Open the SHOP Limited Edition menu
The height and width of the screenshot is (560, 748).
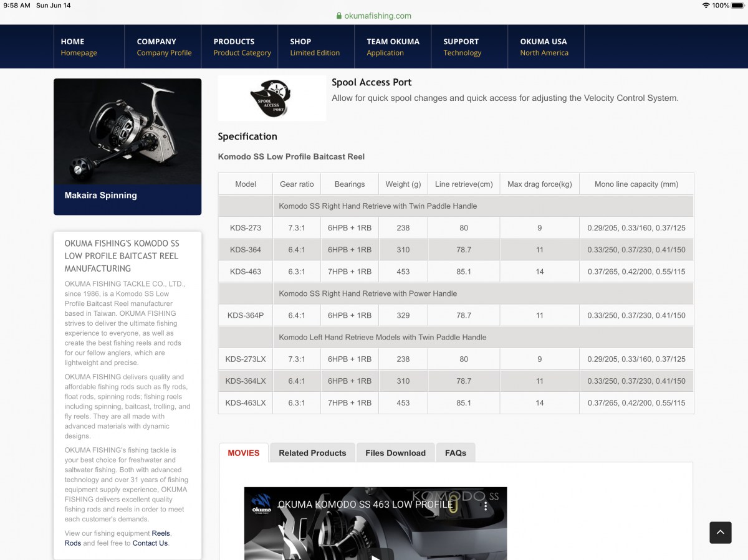pos(317,47)
